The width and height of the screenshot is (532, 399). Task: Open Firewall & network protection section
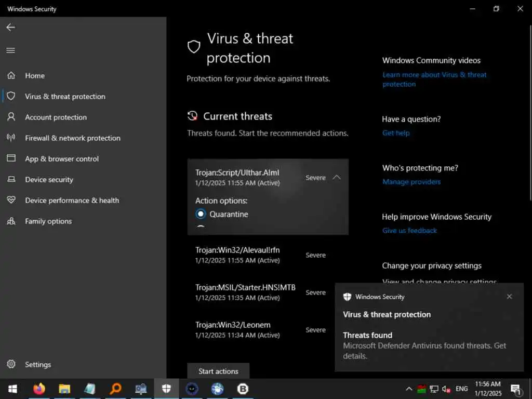coord(73,138)
